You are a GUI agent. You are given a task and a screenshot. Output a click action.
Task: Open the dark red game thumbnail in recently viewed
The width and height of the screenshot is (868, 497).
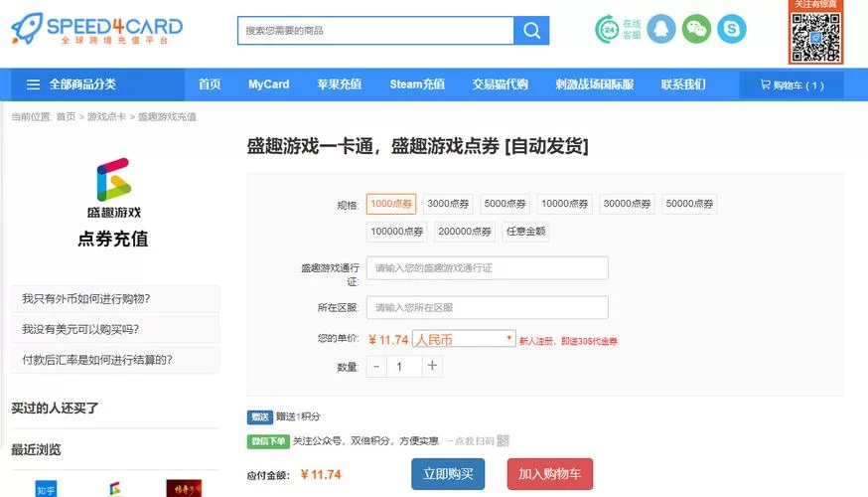point(184,488)
